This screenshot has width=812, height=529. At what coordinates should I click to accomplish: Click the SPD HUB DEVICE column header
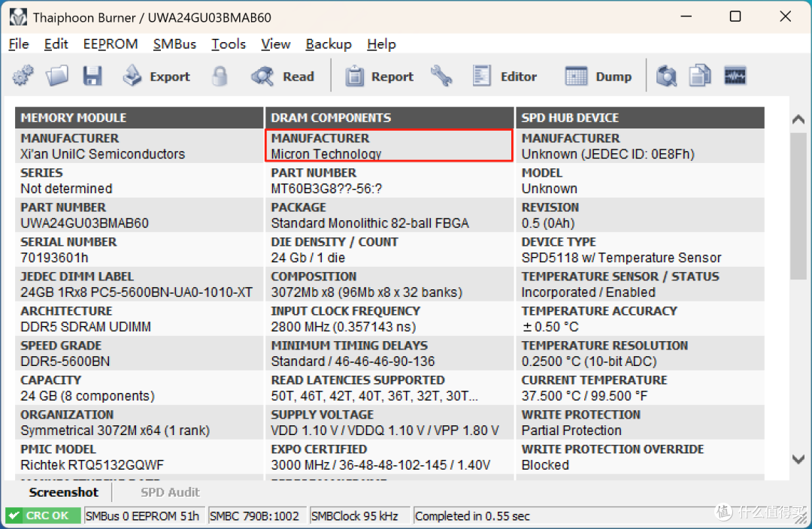click(x=640, y=117)
